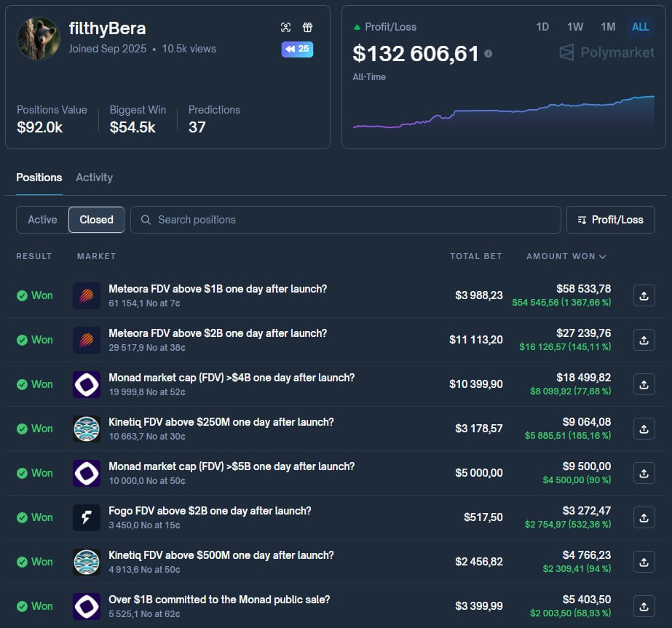Click the '10.5k views' text
Screen dimensions: 672x628
pos(189,49)
